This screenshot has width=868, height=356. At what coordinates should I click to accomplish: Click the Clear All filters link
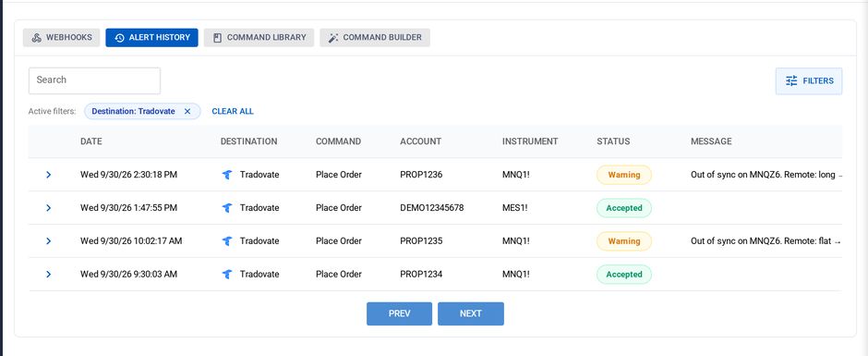coord(233,112)
